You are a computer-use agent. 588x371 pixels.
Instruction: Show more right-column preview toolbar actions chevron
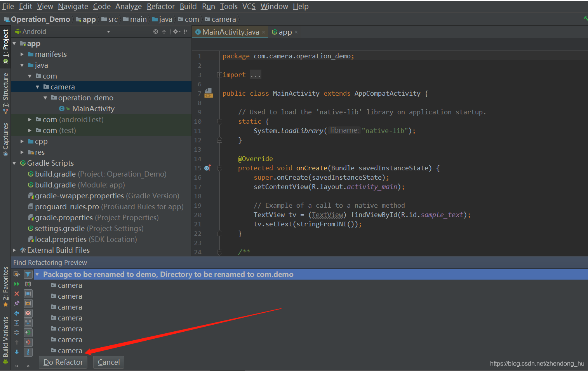(x=28, y=366)
